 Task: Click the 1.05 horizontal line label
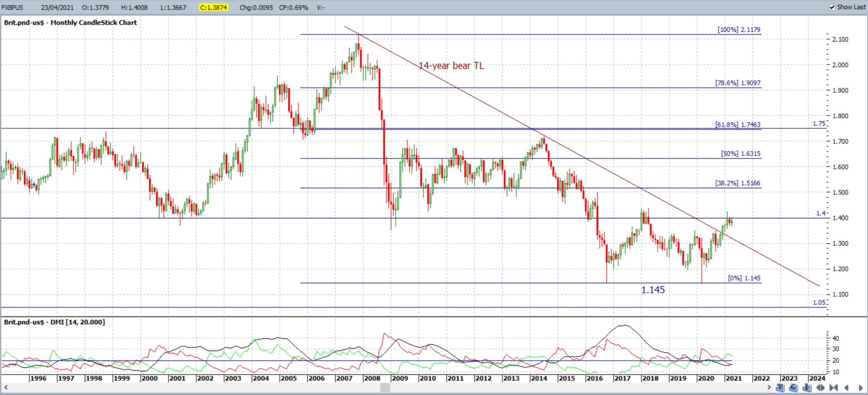click(819, 302)
